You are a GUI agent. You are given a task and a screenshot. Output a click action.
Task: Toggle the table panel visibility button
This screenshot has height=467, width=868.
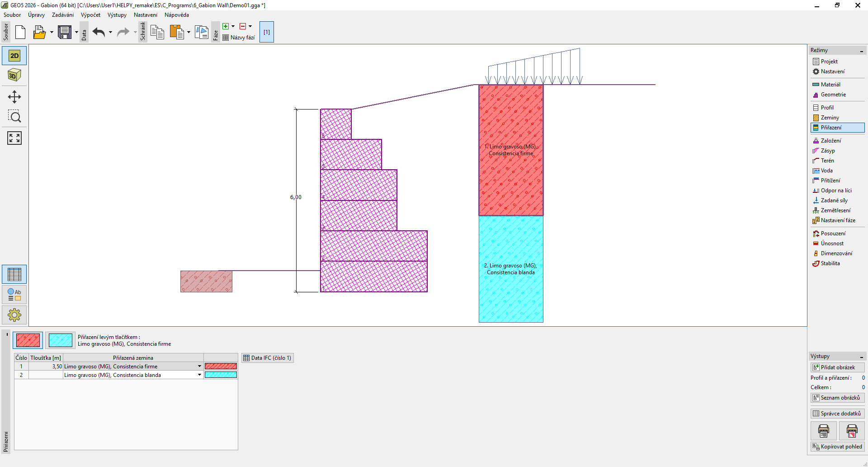[x=14, y=274]
